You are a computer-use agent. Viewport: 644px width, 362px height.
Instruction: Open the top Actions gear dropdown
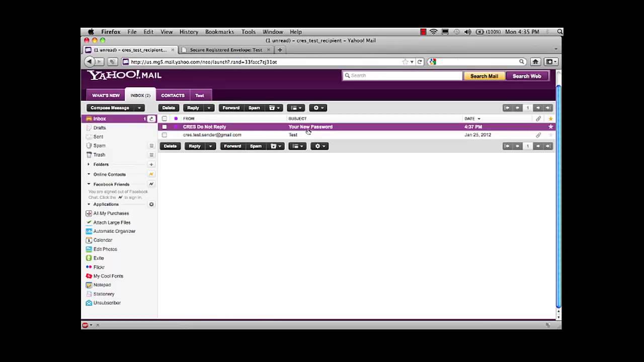tap(318, 108)
